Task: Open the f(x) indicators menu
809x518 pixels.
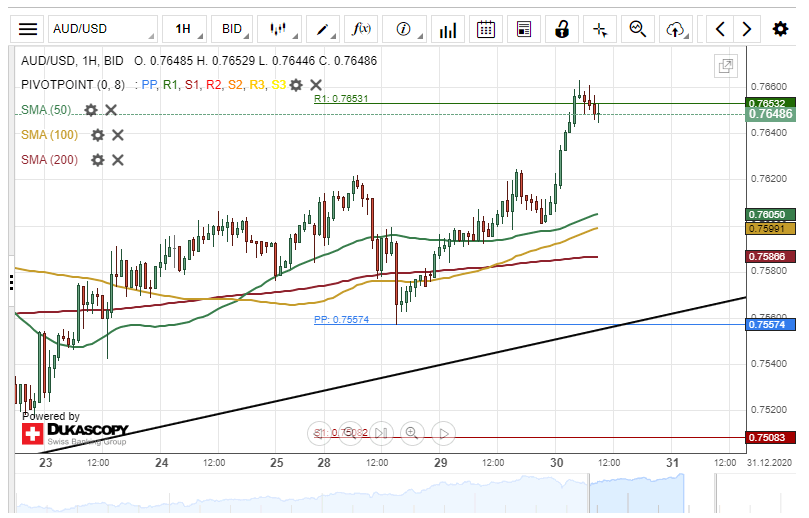Action: [x=364, y=29]
